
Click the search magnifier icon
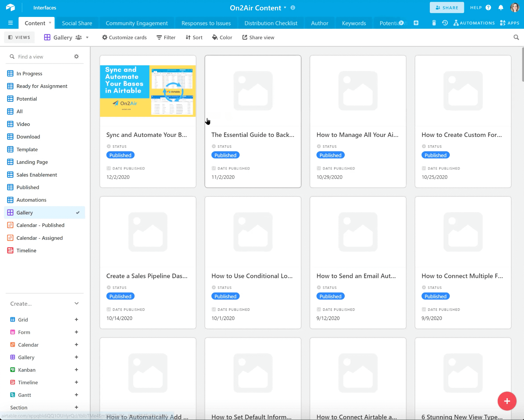pos(516,37)
